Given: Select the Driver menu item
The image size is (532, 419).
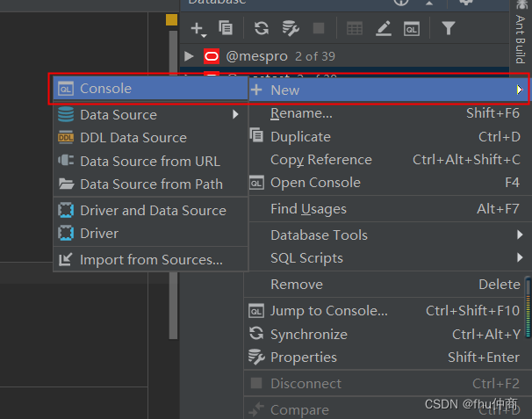Looking at the screenshot, I should tap(151, 234).
